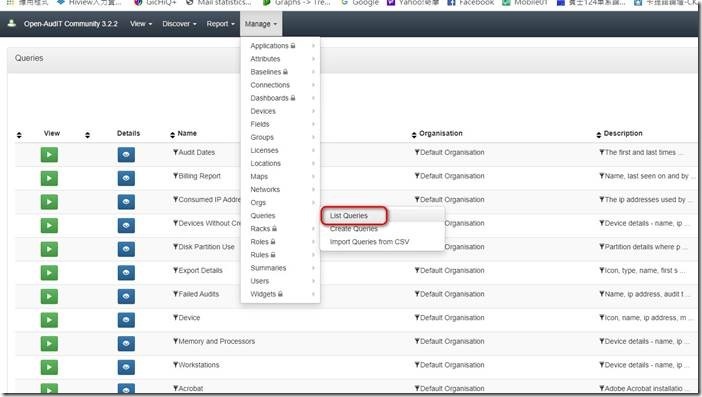This screenshot has height=397, width=702.
Task: Open the Discover dropdown menu
Action: pos(179,24)
